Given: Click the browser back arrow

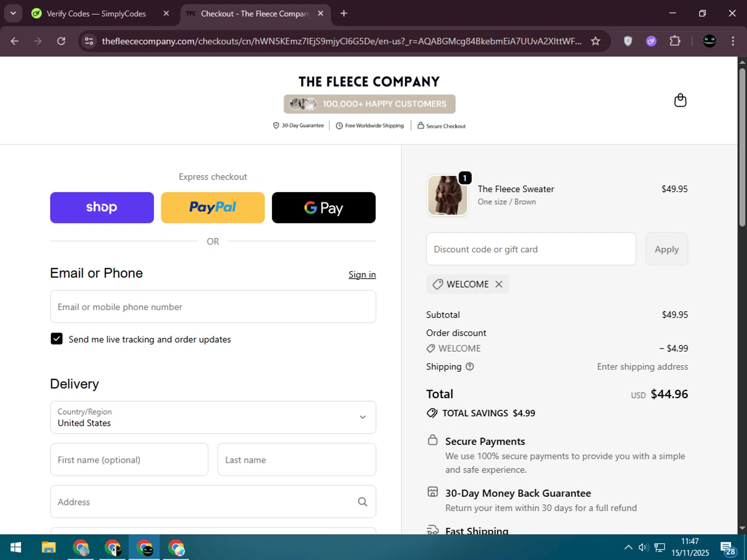Looking at the screenshot, I should [x=14, y=41].
